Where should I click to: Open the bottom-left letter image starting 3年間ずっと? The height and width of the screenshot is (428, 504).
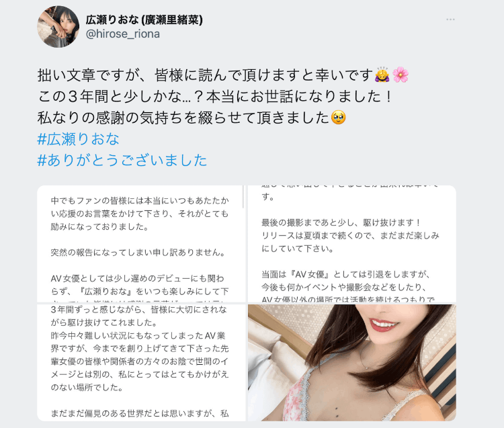tap(141, 363)
